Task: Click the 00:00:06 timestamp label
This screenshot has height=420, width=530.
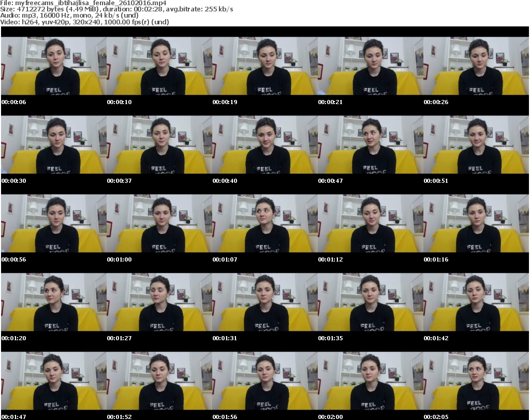Action: [13, 102]
